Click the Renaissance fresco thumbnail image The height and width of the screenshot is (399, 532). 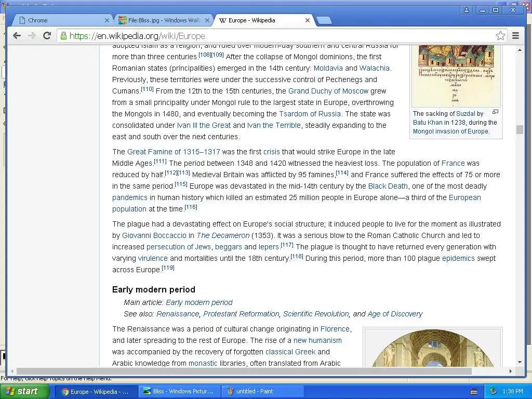(433, 348)
